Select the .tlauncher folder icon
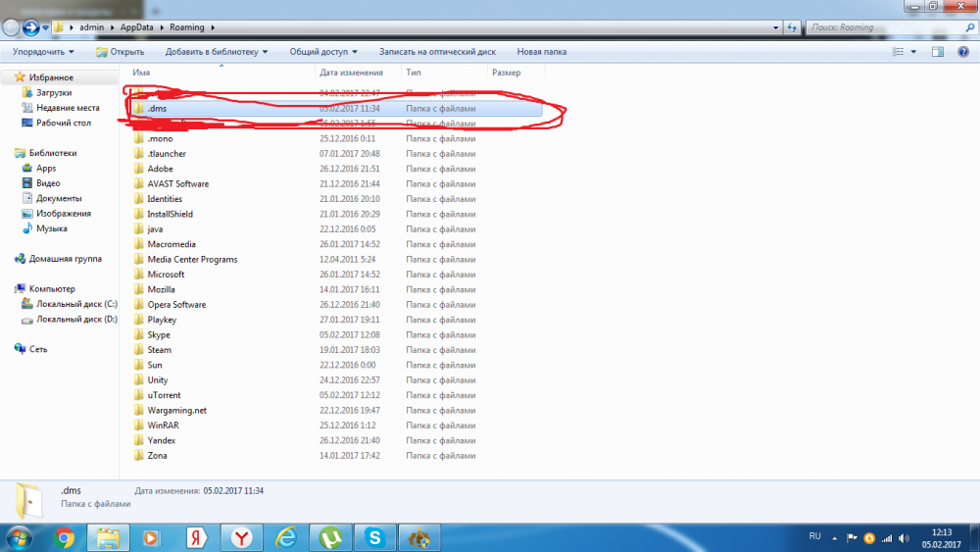 (139, 153)
